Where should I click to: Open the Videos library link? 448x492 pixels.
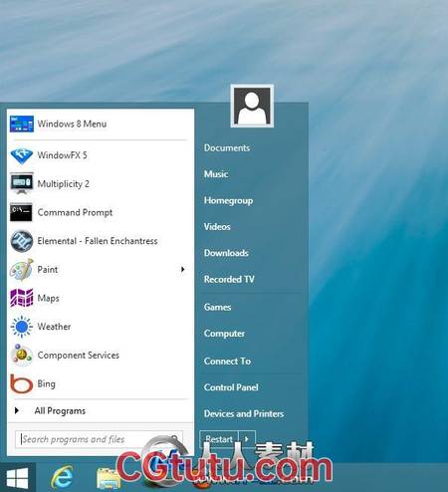(217, 227)
